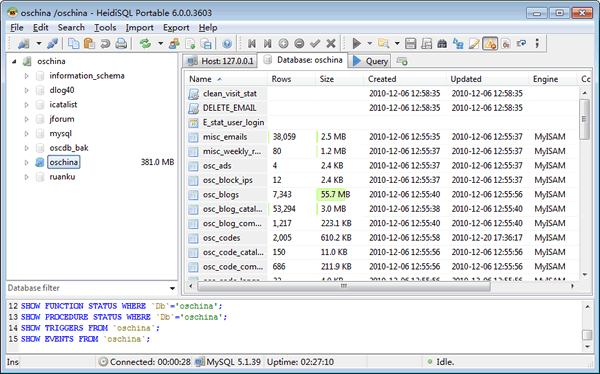
Task: Sort by the Updated column header
Action: (x=488, y=79)
